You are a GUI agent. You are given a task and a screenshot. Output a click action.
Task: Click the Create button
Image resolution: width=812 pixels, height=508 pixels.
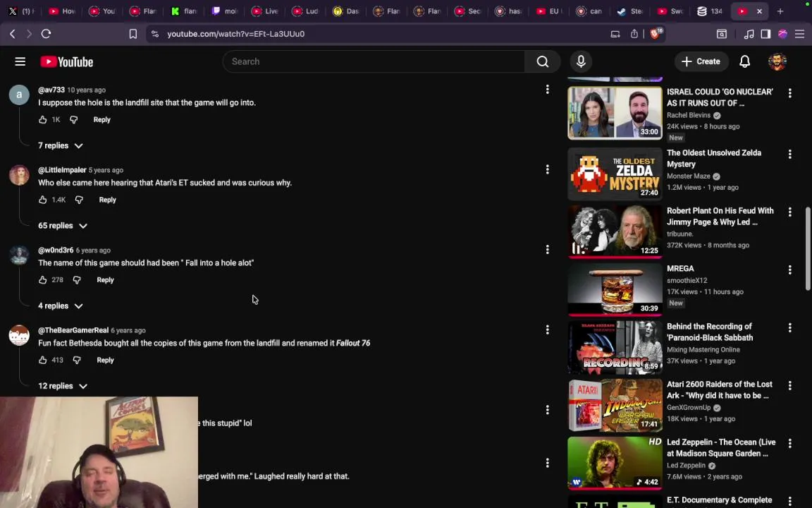[701, 61]
